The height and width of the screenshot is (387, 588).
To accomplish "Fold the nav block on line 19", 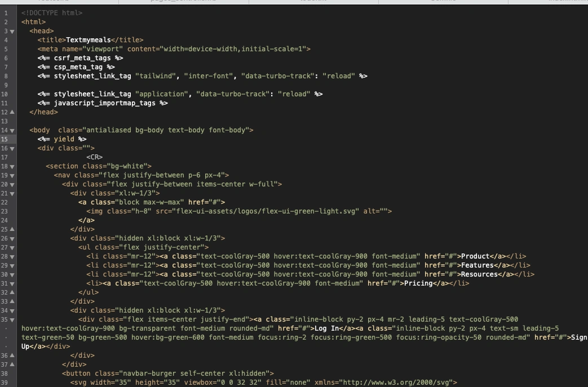I will 12,175.
